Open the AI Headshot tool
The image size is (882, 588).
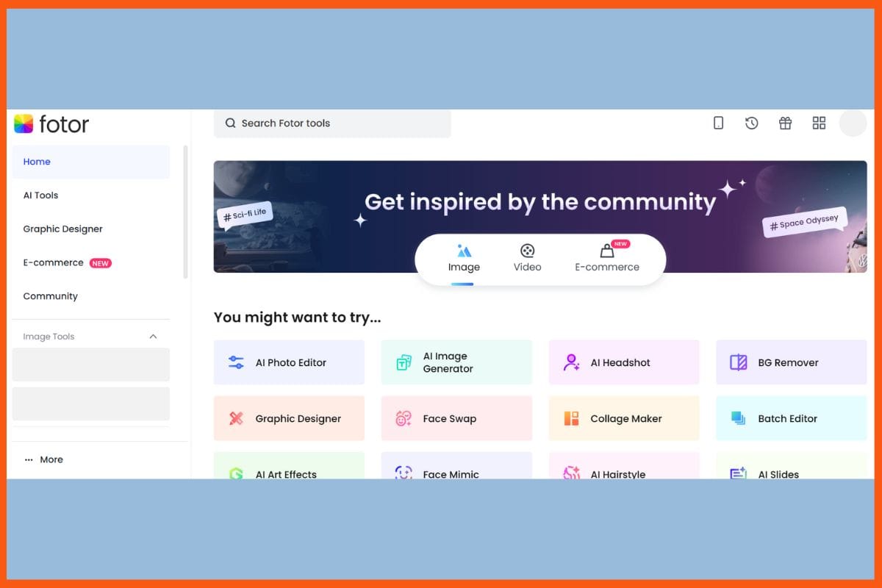(x=624, y=362)
